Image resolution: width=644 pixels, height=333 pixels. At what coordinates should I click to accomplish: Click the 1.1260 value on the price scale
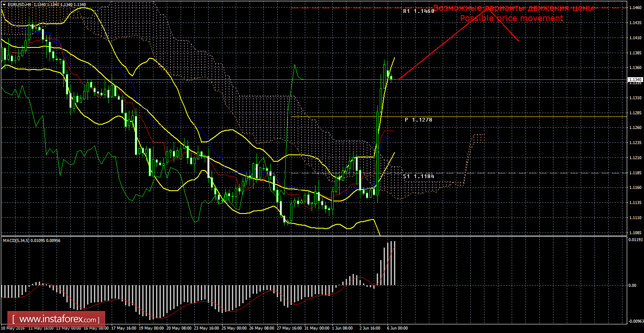click(635, 128)
